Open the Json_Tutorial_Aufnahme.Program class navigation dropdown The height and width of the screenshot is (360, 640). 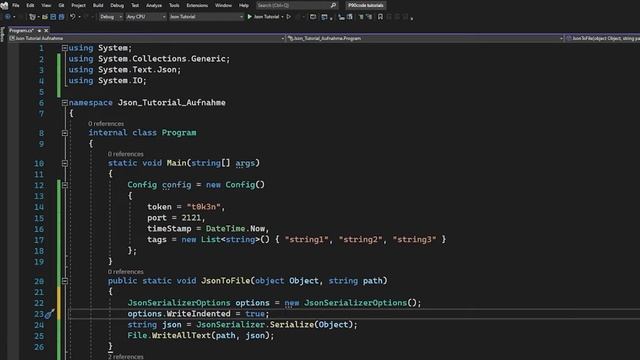(x=425, y=38)
